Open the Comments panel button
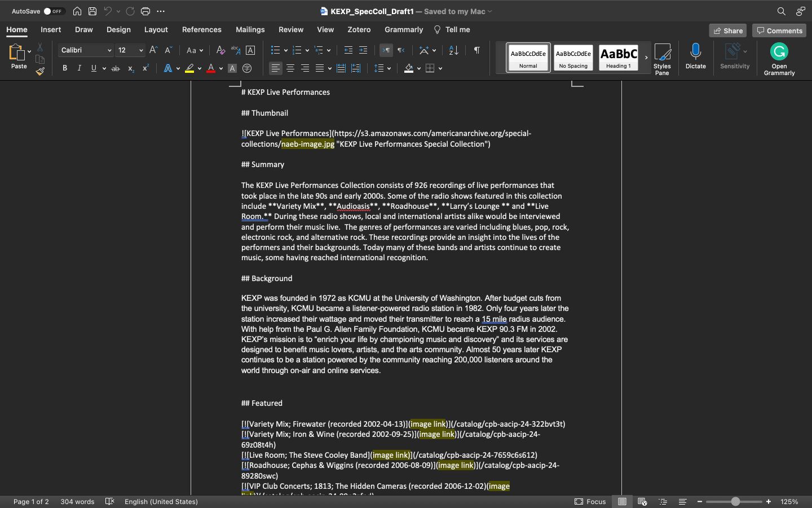The height and width of the screenshot is (508, 812). (x=779, y=30)
